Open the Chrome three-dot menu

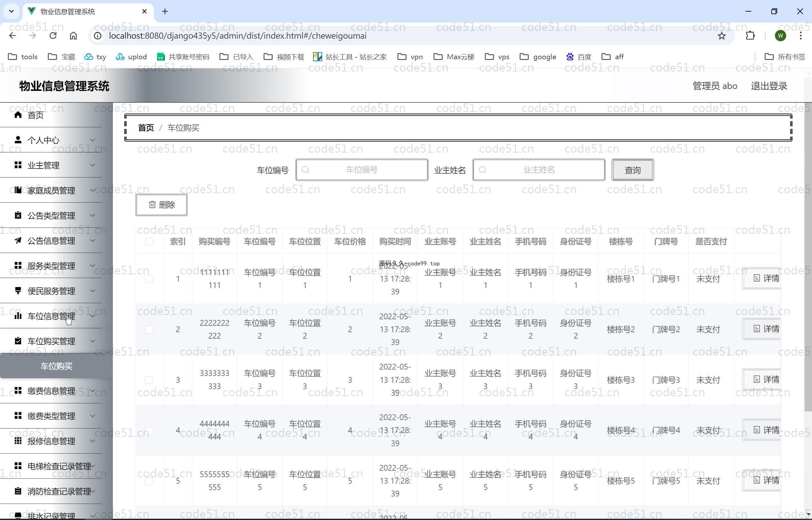(x=800, y=36)
